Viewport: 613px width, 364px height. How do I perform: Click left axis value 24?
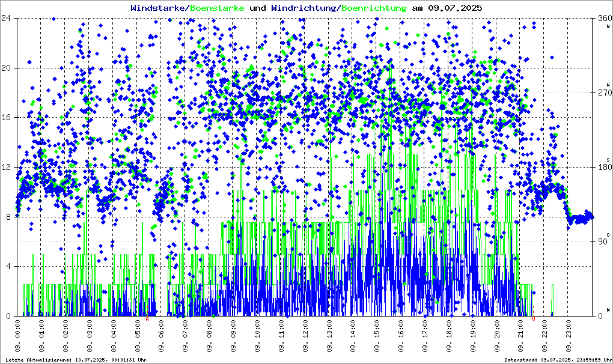[x=6, y=19]
